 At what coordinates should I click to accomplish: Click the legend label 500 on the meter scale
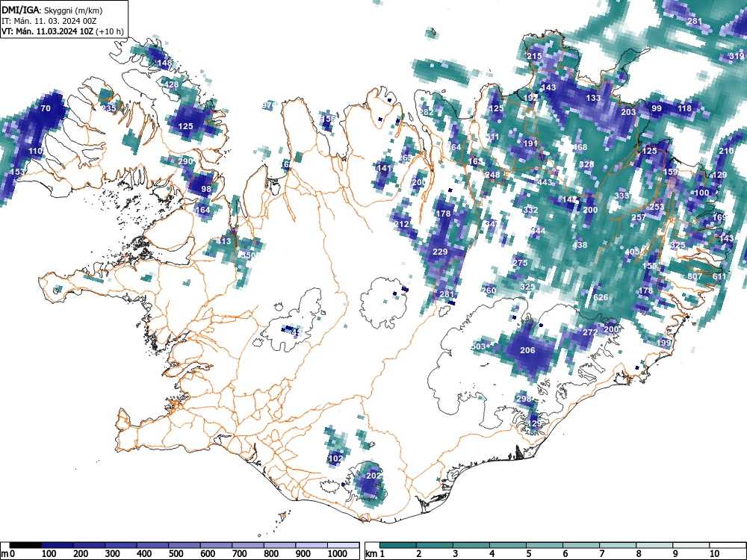pyautogui.click(x=176, y=553)
